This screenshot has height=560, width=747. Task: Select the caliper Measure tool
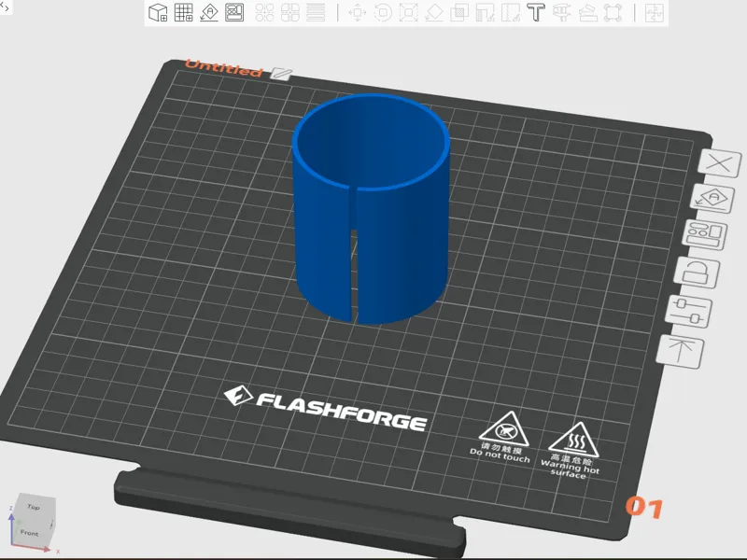[562, 12]
